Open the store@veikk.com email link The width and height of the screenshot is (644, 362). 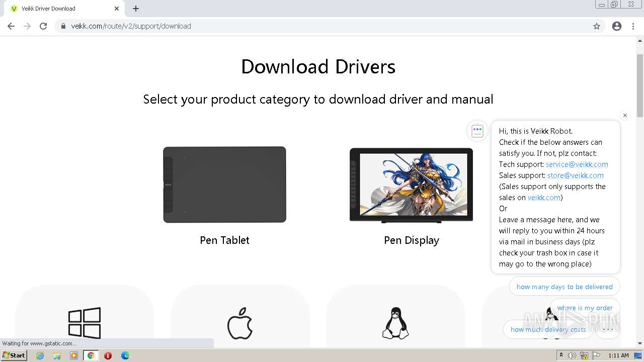pyautogui.click(x=575, y=175)
